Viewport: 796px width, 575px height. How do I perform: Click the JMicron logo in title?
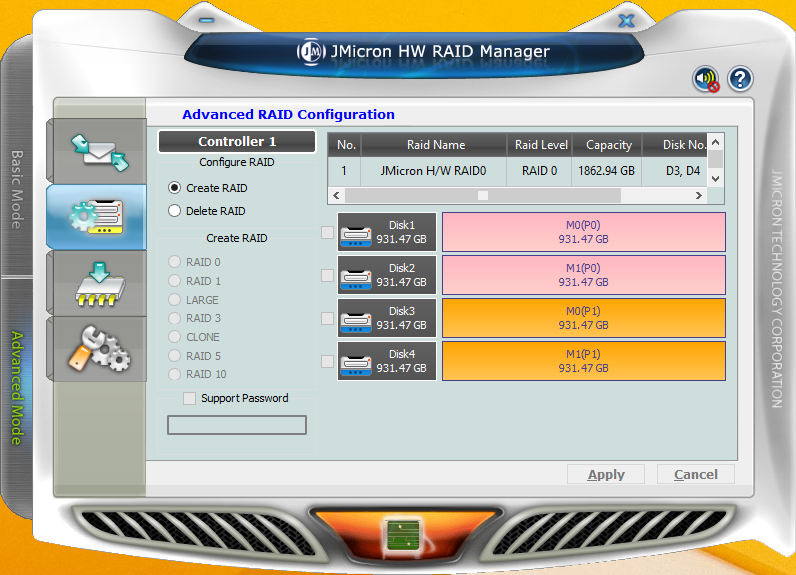click(x=311, y=51)
